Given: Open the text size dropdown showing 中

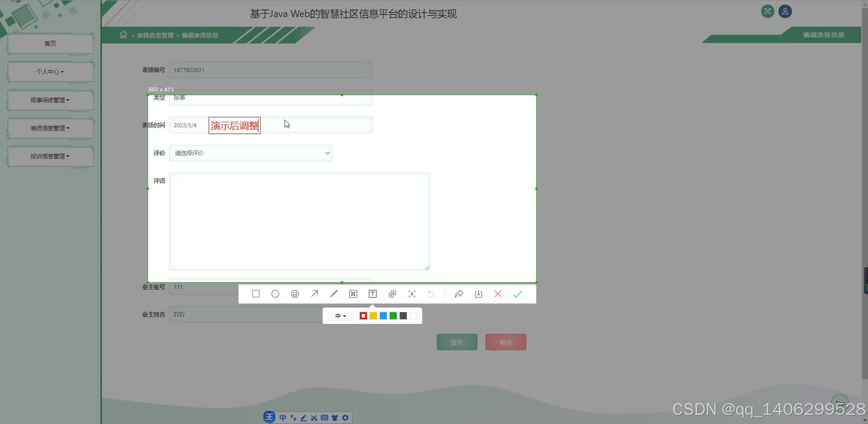Looking at the screenshot, I should pyautogui.click(x=340, y=316).
